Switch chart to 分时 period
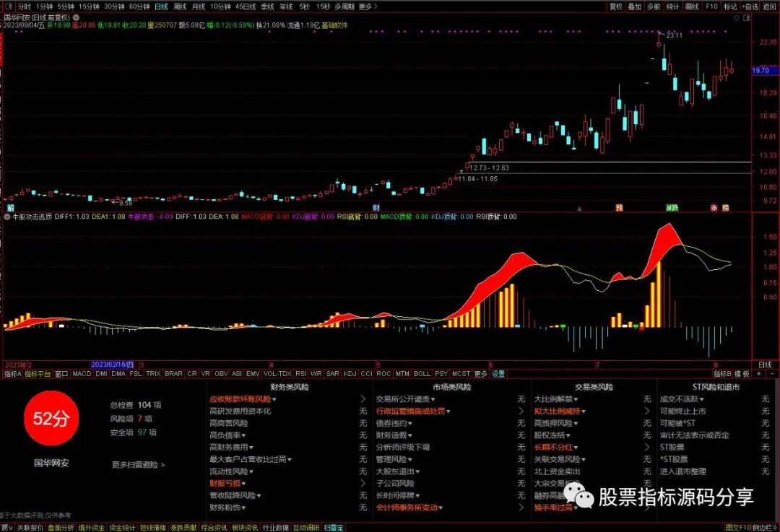Image resolution: width=780 pixels, height=532 pixels. click(24, 6)
